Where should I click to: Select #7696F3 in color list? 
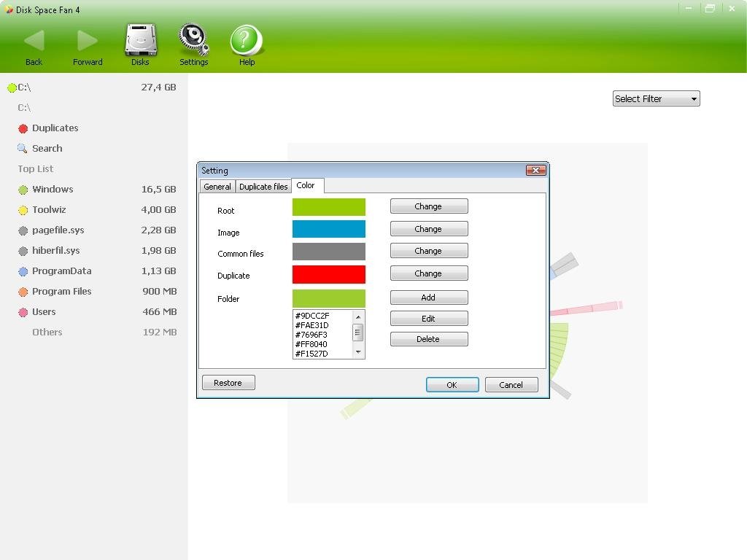(322, 335)
